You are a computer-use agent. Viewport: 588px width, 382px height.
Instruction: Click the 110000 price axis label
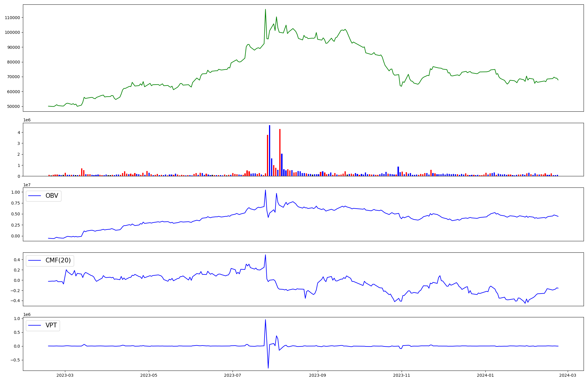[x=12, y=18]
